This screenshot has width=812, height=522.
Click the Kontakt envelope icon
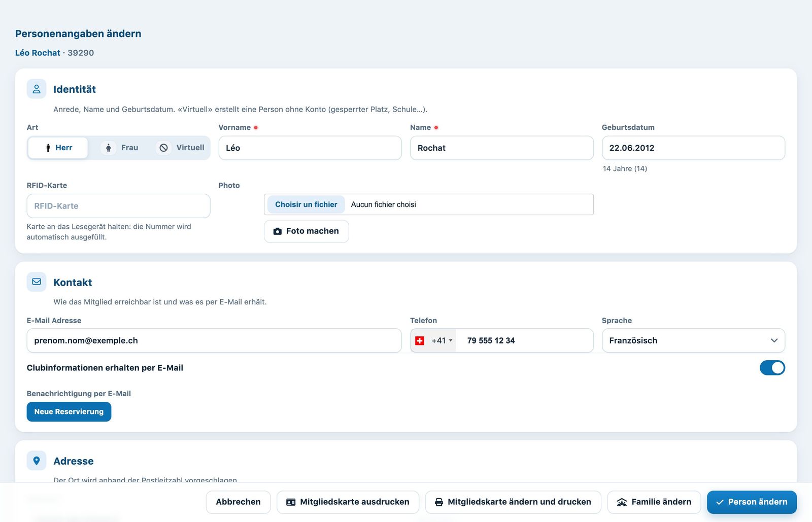click(x=37, y=282)
